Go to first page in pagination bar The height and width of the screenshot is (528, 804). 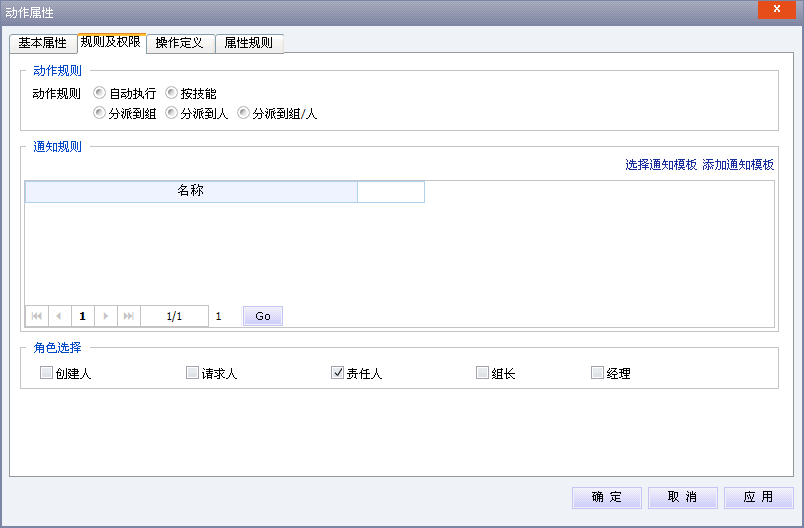pos(37,316)
